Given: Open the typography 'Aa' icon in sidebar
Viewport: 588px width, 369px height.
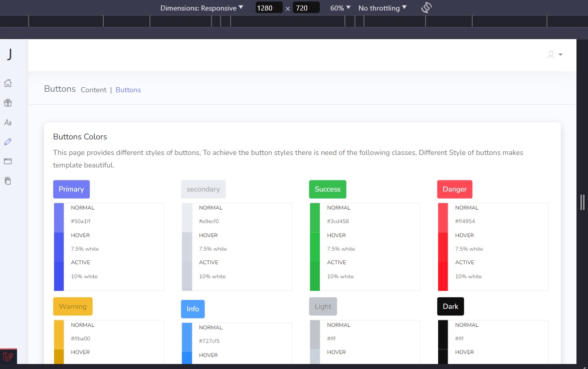Looking at the screenshot, I should pyautogui.click(x=8, y=122).
